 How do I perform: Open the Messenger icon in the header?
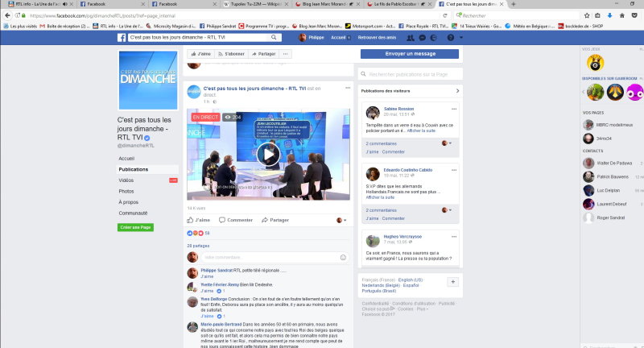pyautogui.click(x=422, y=38)
